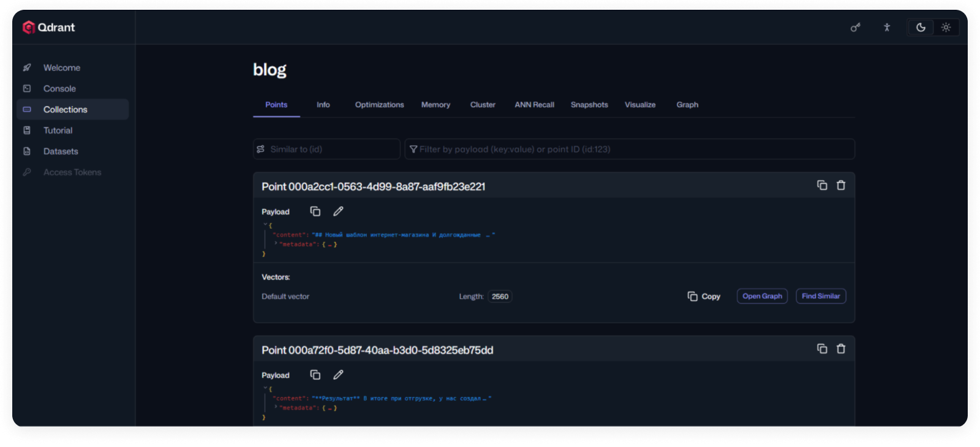This screenshot has height=447, width=980.
Task: Switch to the ANN Recall tab
Action: (534, 105)
